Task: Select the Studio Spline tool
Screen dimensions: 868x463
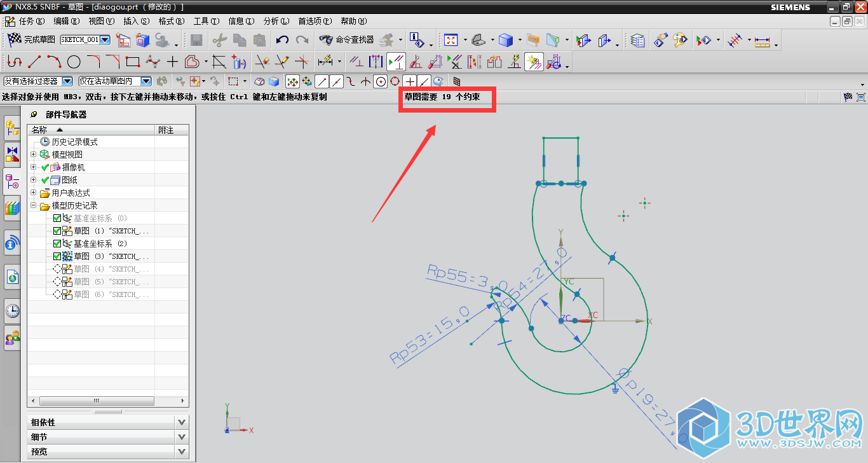Action: [x=153, y=62]
